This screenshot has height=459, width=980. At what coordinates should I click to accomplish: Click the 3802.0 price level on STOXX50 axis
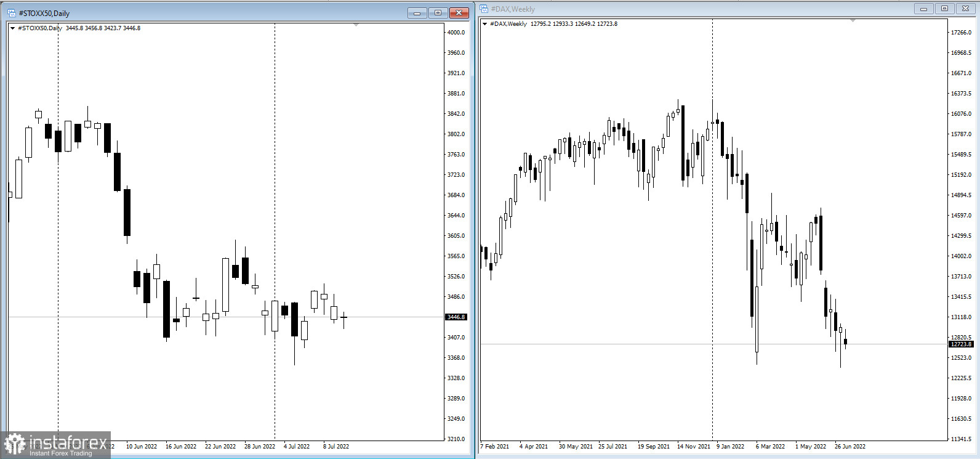coord(456,134)
